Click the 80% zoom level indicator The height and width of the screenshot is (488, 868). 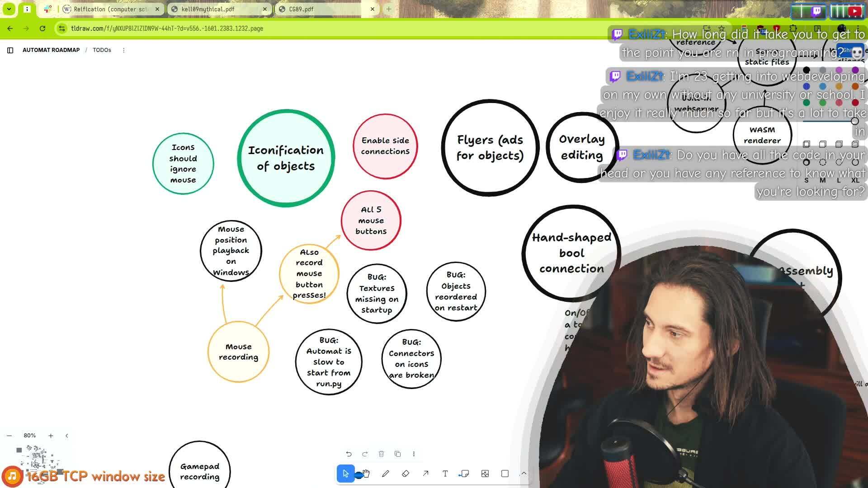coord(30,436)
